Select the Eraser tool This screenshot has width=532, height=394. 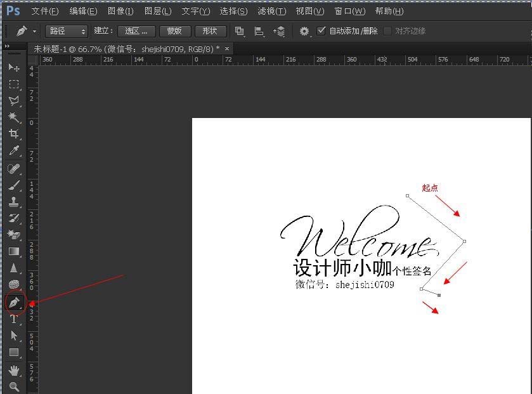(x=13, y=235)
